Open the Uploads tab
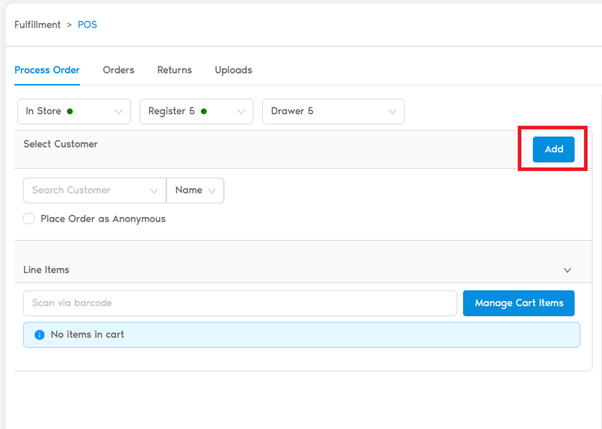 pos(233,70)
